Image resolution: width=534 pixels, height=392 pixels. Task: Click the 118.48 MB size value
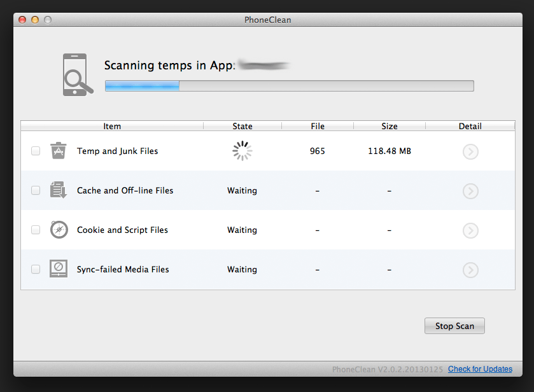click(x=390, y=151)
